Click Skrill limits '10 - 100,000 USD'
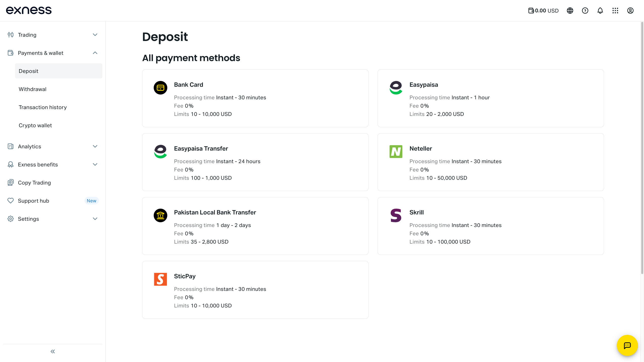Screen dimensions: 644x362 [x=448, y=242]
